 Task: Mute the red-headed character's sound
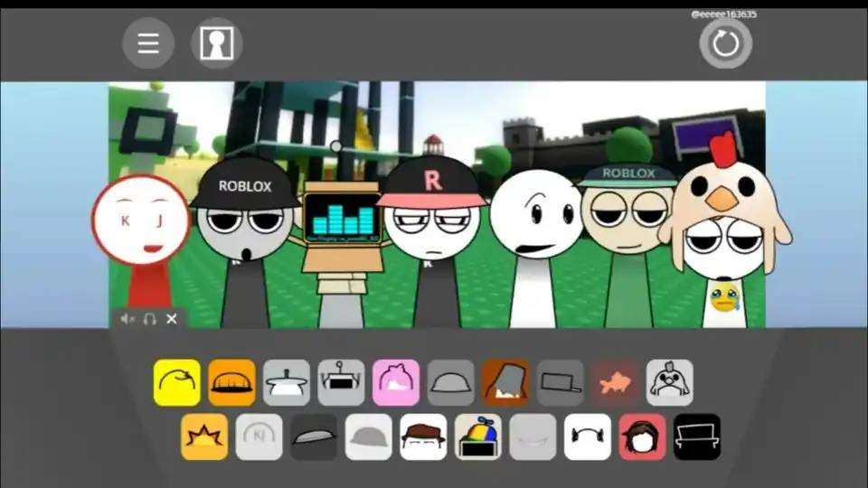pos(127,319)
